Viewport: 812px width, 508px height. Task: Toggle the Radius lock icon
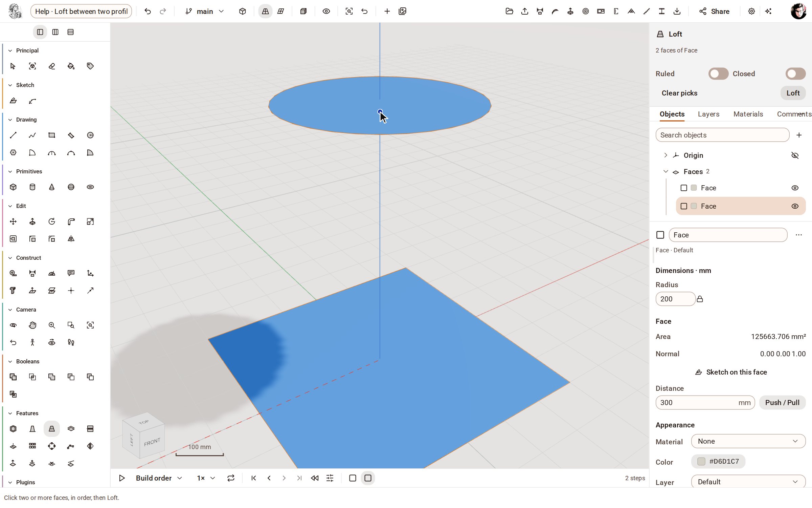[700, 299]
